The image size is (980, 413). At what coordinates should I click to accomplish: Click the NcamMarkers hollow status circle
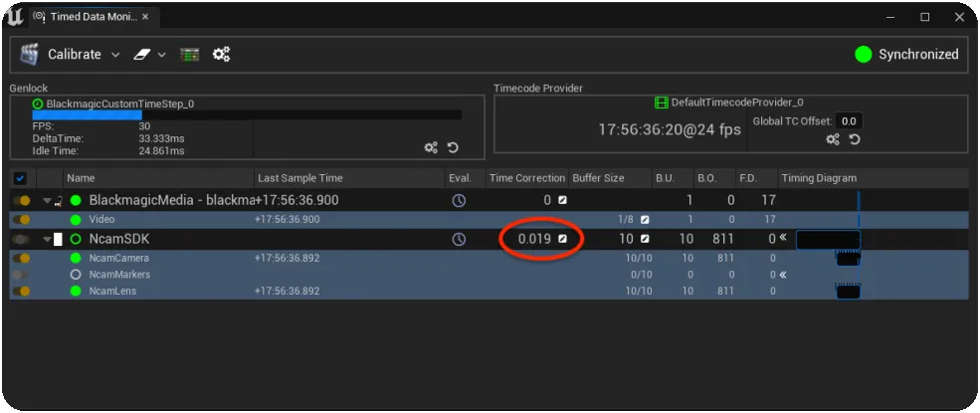(x=76, y=275)
